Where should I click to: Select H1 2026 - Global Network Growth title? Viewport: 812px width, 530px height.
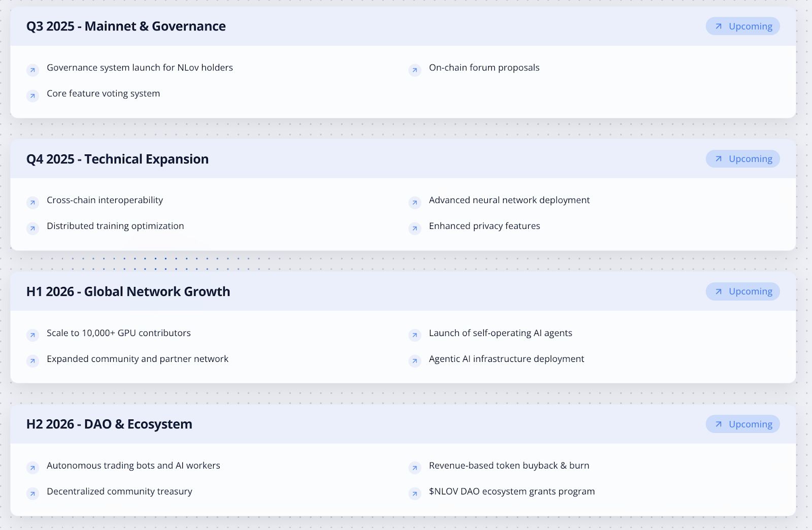click(128, 291)
